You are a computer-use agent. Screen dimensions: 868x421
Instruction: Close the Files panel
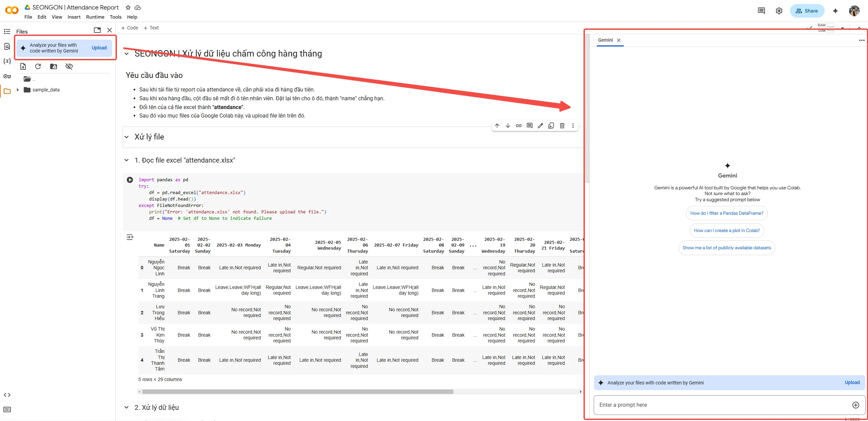click(110, 30)
